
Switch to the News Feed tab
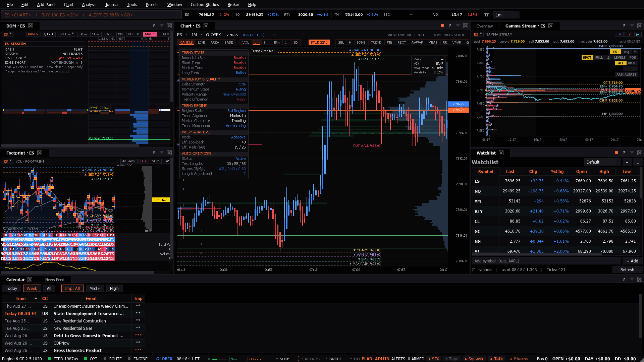(x=55, y=280)
